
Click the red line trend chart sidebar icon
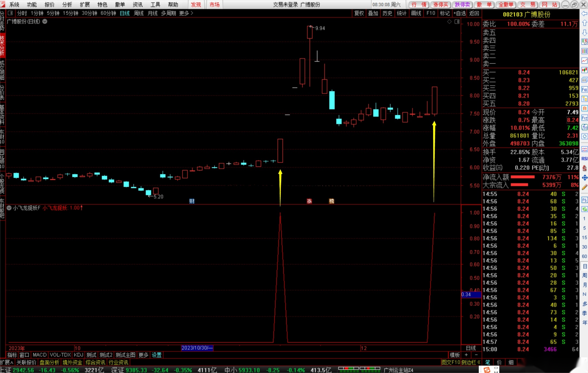coord(584,61)
